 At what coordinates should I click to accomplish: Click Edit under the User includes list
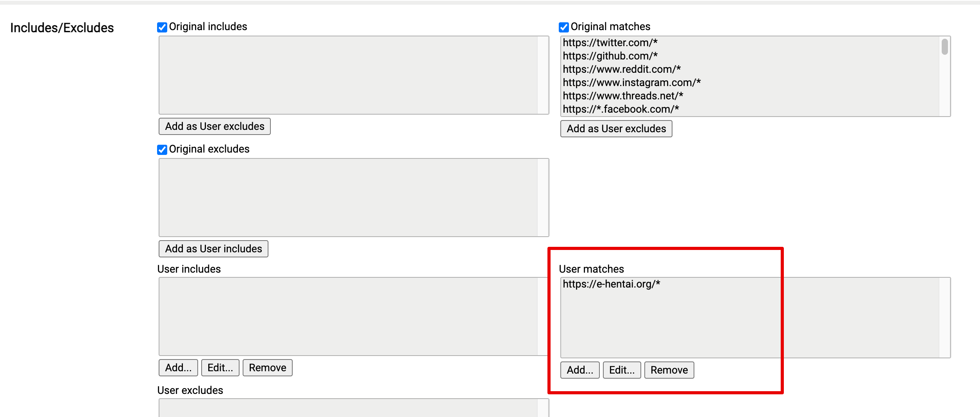click(220, 367)
